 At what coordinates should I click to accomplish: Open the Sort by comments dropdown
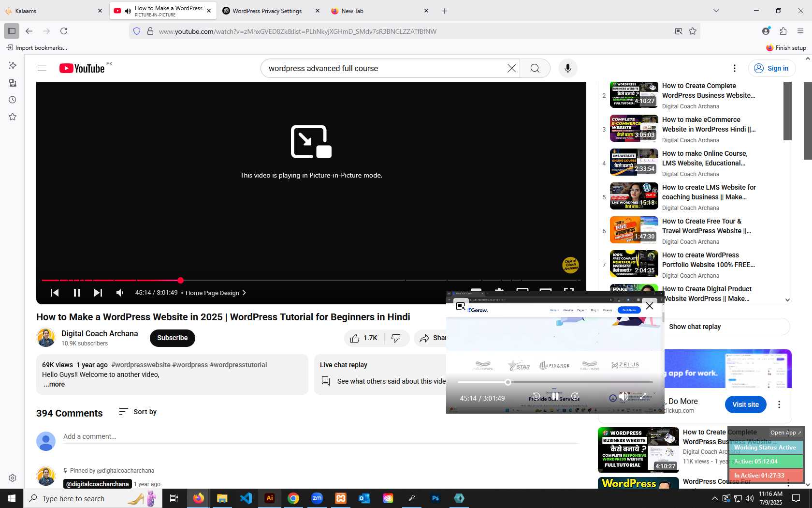click(138, 412)
